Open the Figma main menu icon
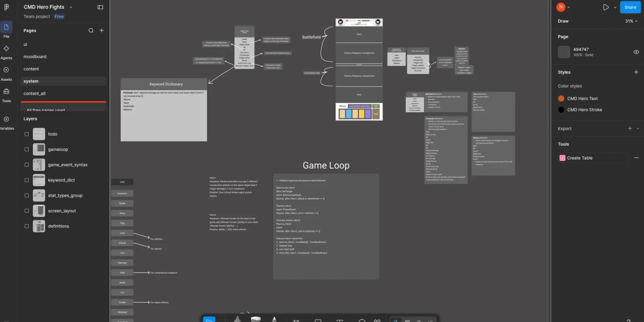This screenshot has width=644, height=322. (6, 7)
